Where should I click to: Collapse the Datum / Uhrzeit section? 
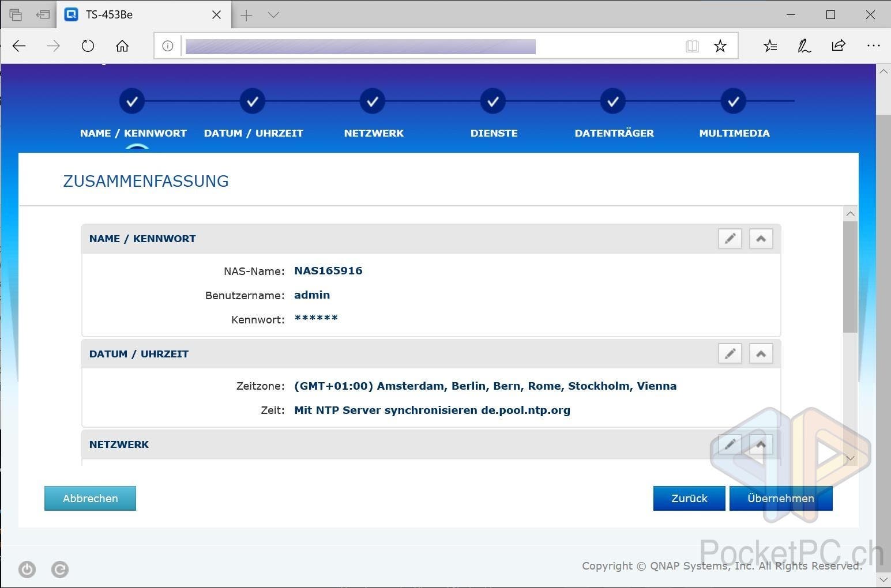pyautogui.click(x=761, y=353)
